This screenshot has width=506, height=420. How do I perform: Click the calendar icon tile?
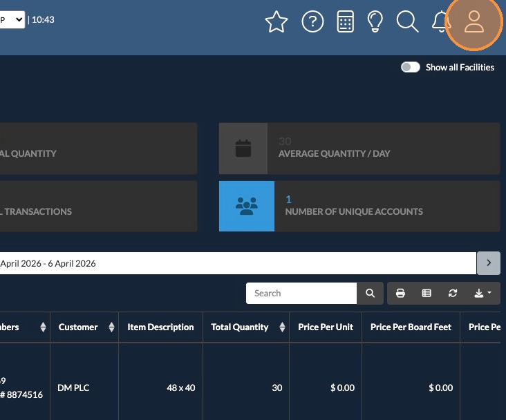[243, 149]
